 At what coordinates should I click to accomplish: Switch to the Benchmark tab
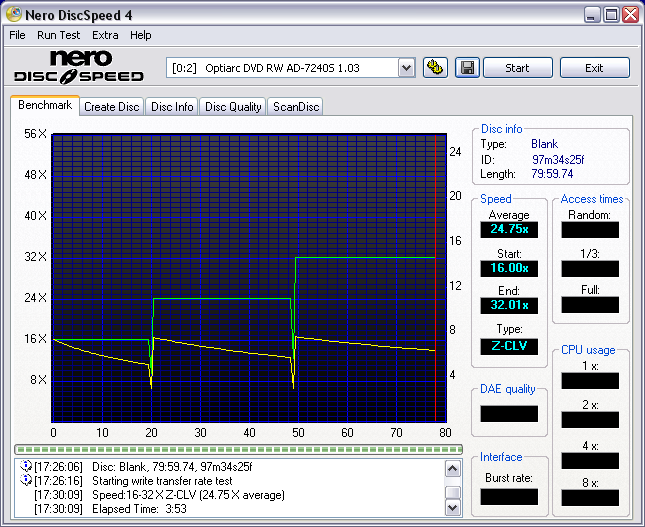click(45, 105)
